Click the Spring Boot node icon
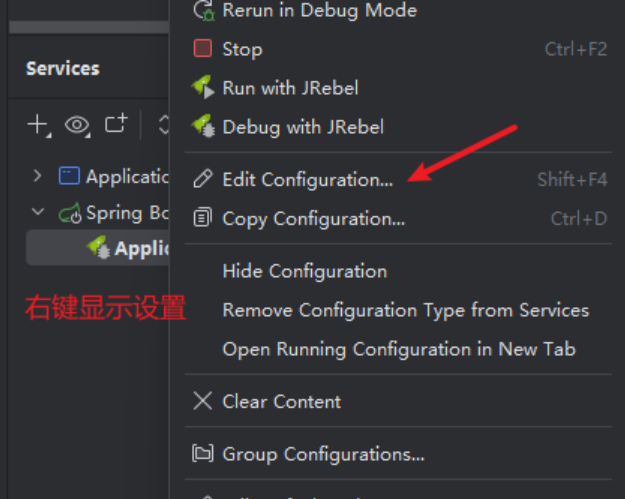This screenshot has height=499, width=625. [70, 213]
